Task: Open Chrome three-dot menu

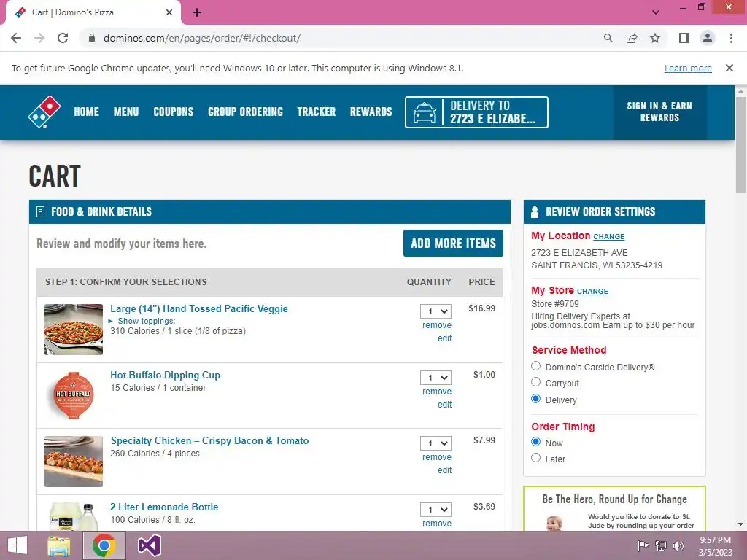Action: pos(731,38)
